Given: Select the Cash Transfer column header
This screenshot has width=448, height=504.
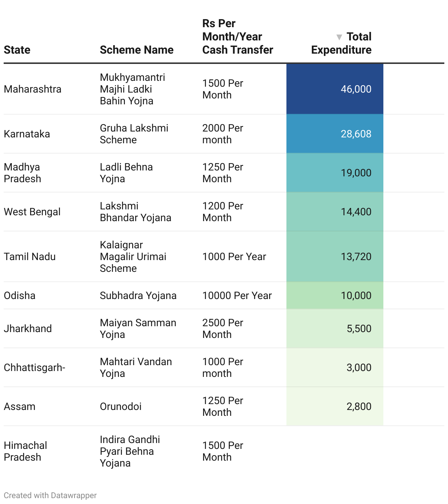Looking at the screenshot, I should pos(238,37).
